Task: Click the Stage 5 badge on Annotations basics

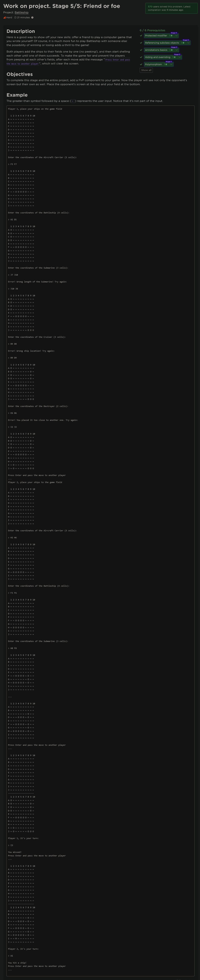Action: (174, 47)
